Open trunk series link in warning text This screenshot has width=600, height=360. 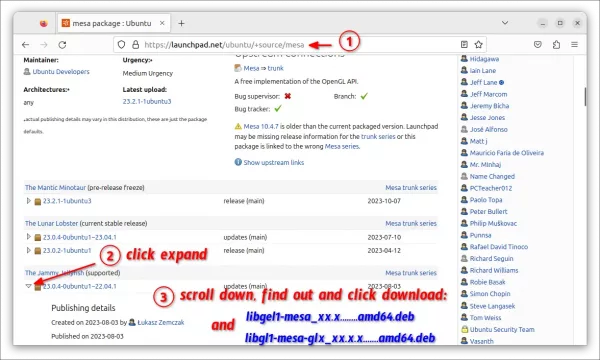378,136
